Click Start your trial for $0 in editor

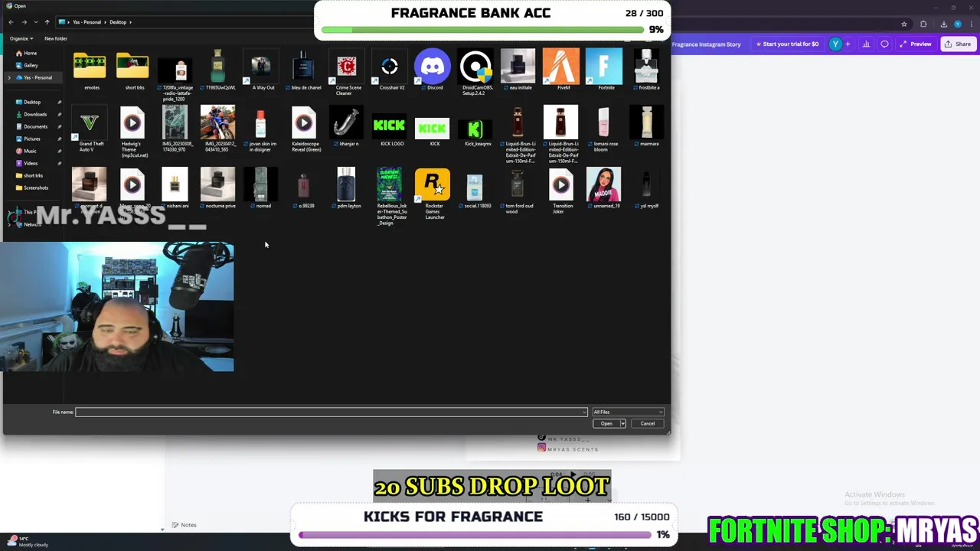(788, 44)
